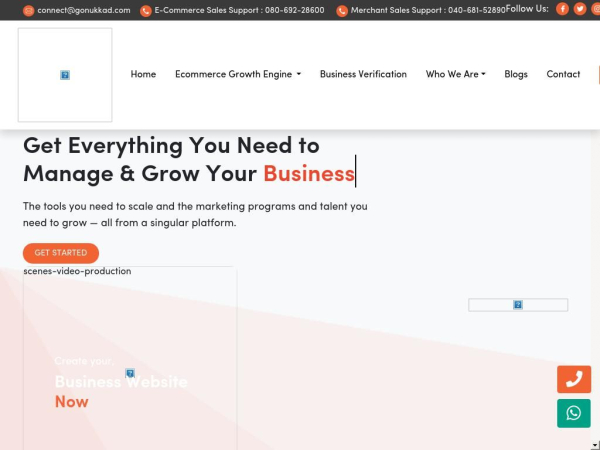This screenshot has height=450, width=600.
Task: Click the Business Website Now banner image
Action: click(130, 358)
